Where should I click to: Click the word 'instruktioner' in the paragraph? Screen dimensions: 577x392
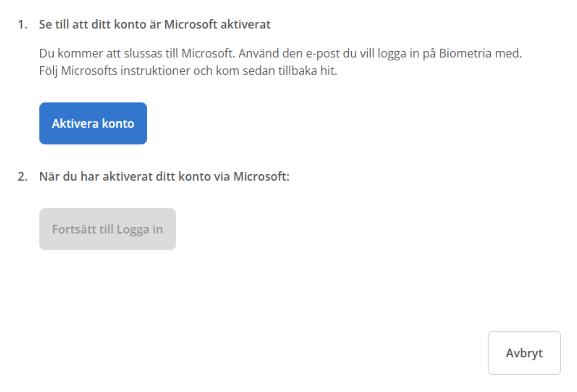155,71
